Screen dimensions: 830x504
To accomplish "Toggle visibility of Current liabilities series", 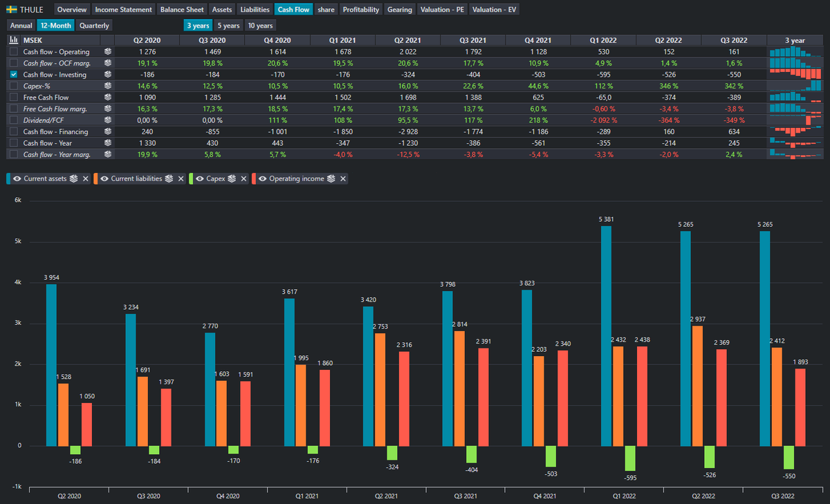I will point(104,178).
